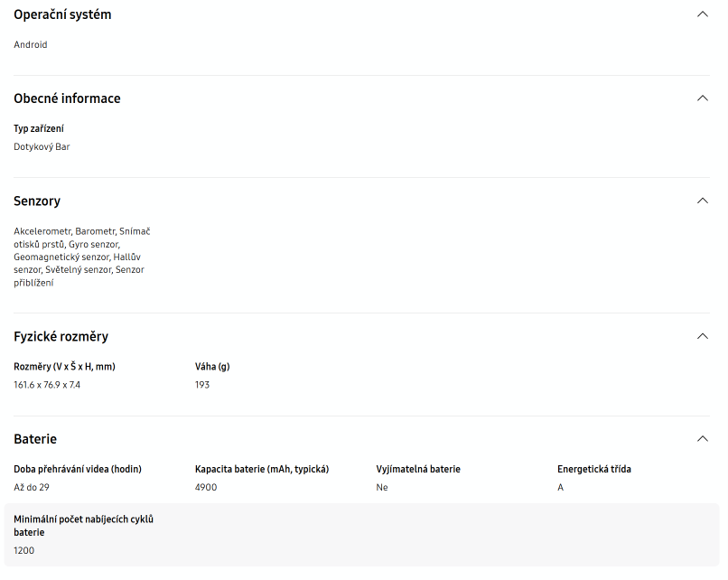Click the Kapacita baterie value 4900

pyautogui.click(x=206, y=487)
